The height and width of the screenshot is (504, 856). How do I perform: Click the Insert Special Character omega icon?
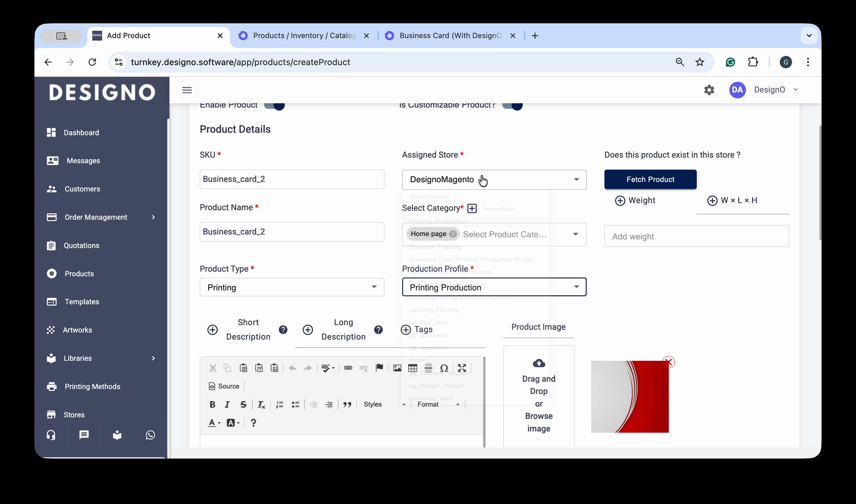pos(444,368)
